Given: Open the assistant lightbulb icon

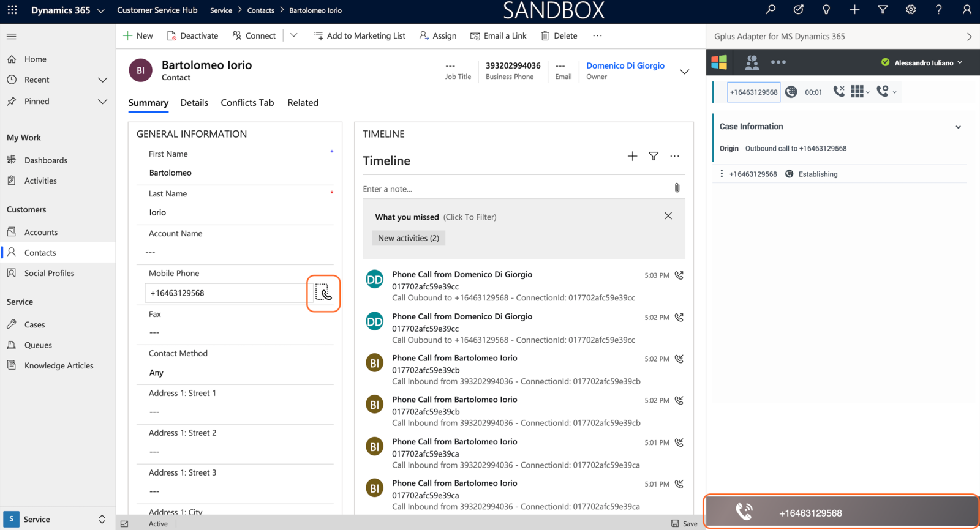Looking at the screenshot, I should pos(826,9).
